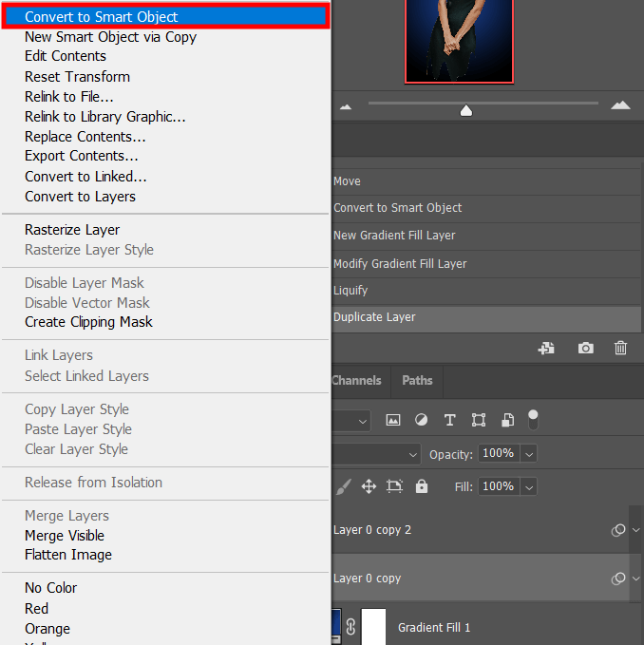The height and width of the screenshot is (645, 644).
Task: Switch to the Channels tab
Action: [x=356, y=381]
